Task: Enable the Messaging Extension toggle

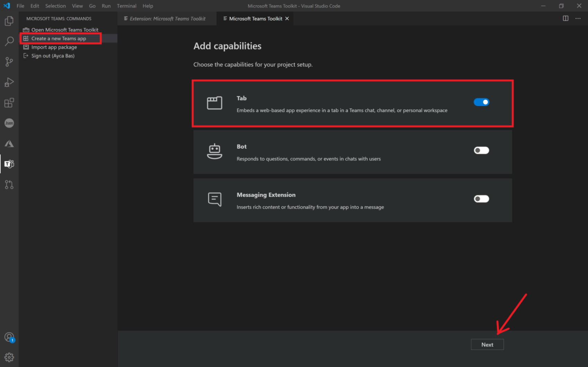Action: click(x=481, y=199)
